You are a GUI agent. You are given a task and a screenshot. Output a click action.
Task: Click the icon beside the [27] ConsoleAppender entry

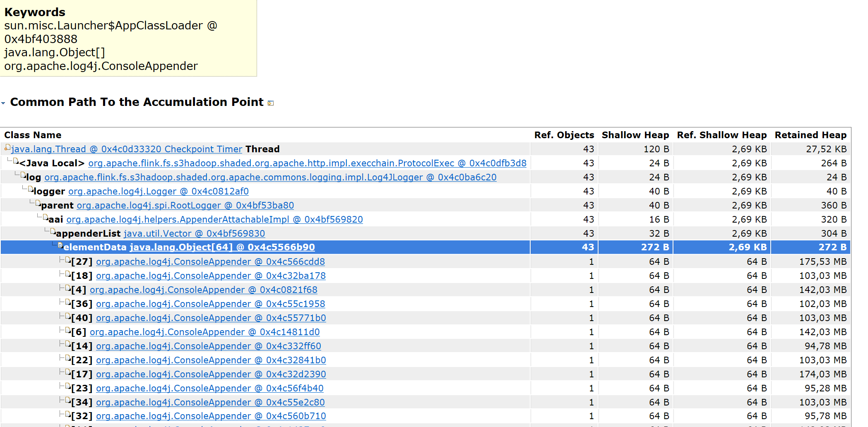pos(68,260)
